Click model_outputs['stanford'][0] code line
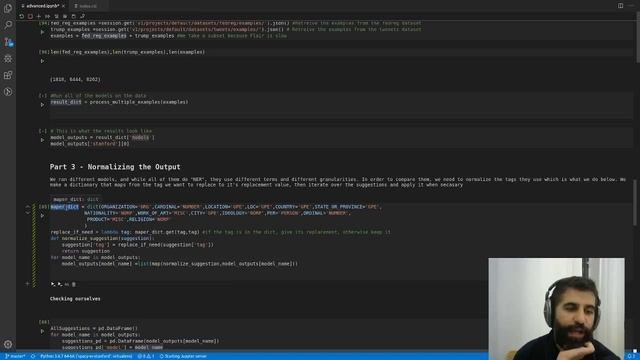Image resolution: width=640 pixels, height=360 pixels. pos(90,144)
